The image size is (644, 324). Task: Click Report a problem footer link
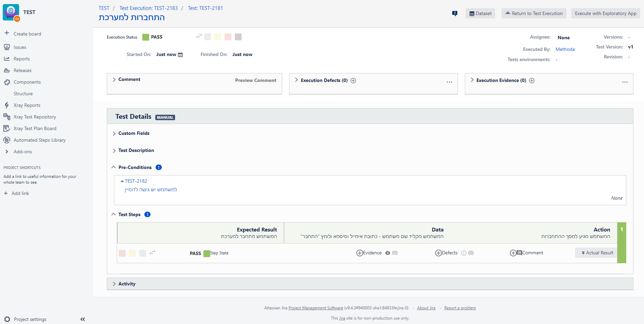[x=460, y=308]
